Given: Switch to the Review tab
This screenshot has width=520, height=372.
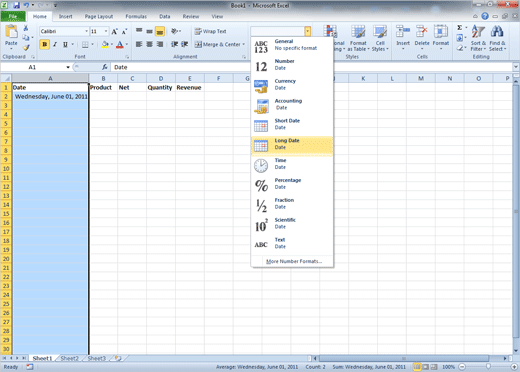Looking at the screenshot, I should coord(191,16).
